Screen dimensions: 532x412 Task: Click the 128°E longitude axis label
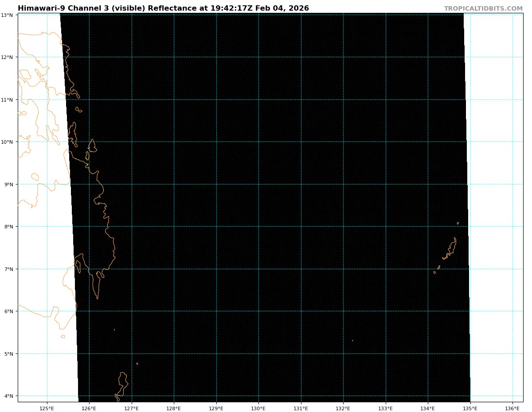(174, 407)
